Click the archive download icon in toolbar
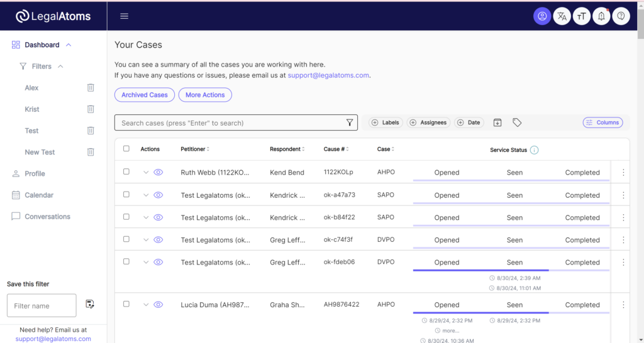This screenshot has width=644, height=343. 497,122
